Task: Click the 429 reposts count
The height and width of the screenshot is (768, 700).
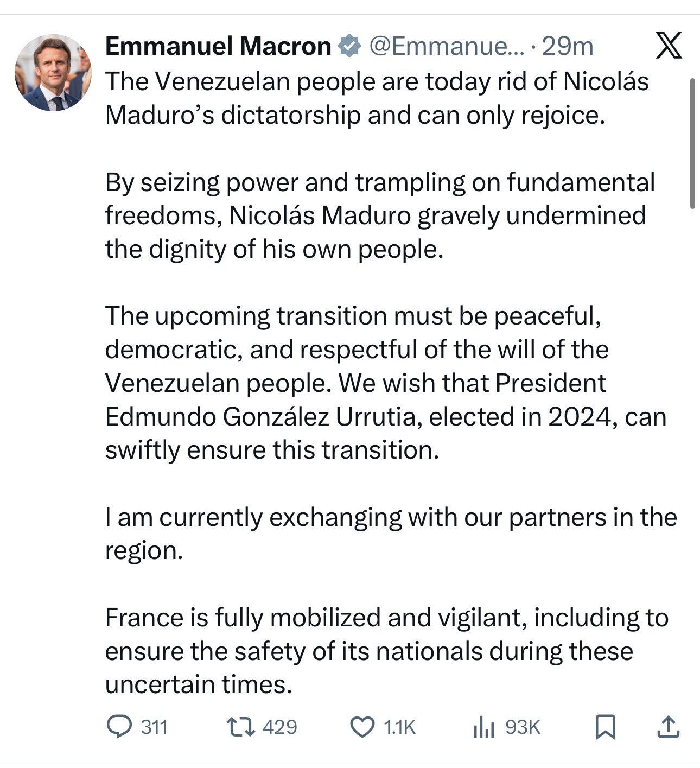Action: 279,727
